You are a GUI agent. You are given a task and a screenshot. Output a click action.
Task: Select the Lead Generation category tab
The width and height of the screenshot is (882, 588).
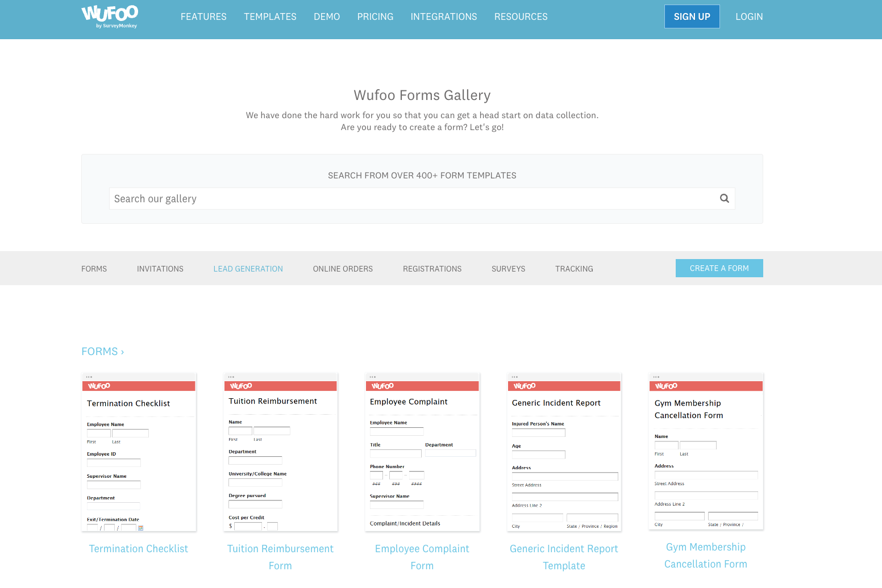(x=248, y=269)
